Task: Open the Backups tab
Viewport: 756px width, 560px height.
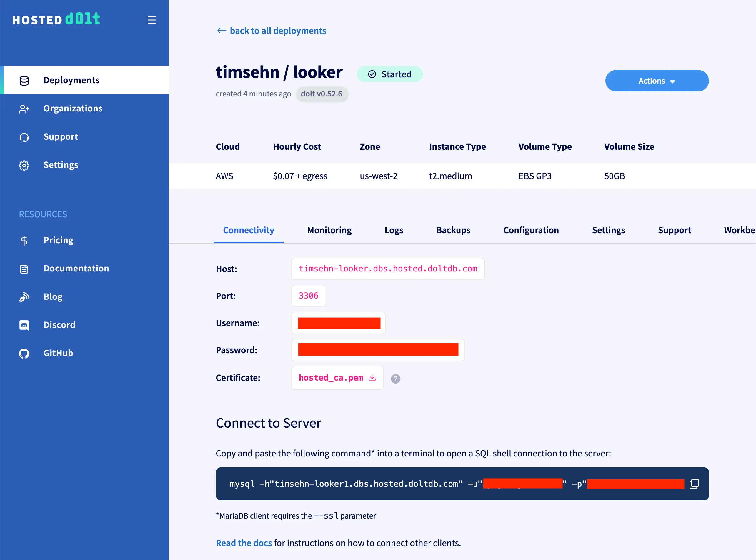Action: pos(453,230)
